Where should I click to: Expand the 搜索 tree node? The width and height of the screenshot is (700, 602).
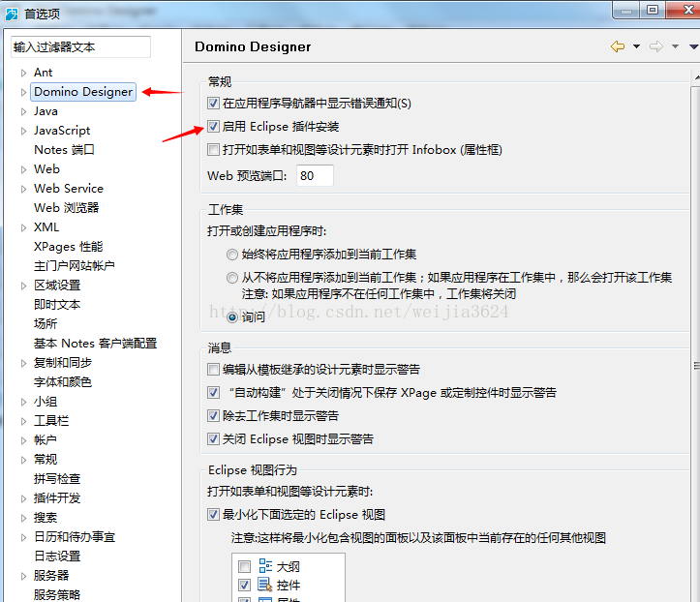(x=23, y=518)
